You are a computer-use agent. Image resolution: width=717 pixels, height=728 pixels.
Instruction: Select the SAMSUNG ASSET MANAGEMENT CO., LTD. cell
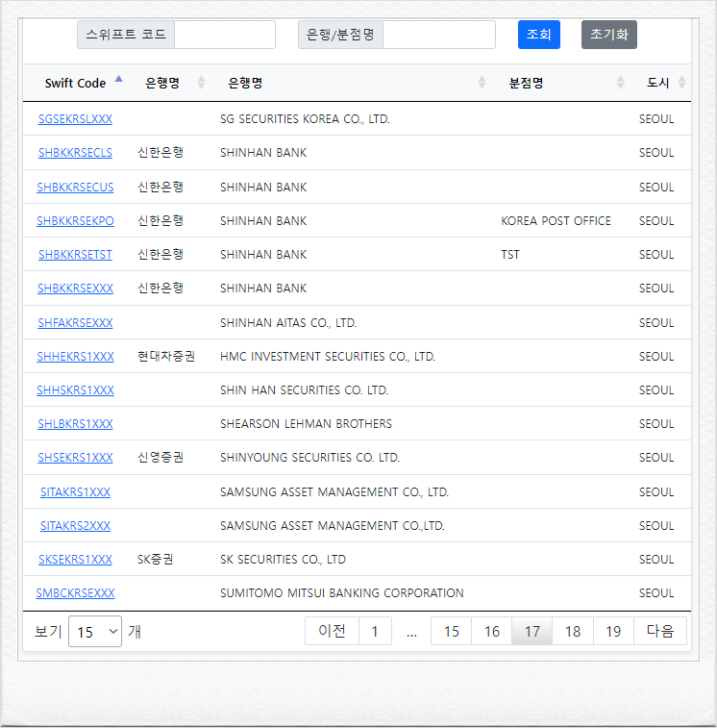pyautogui.click(x=334, y=492)
